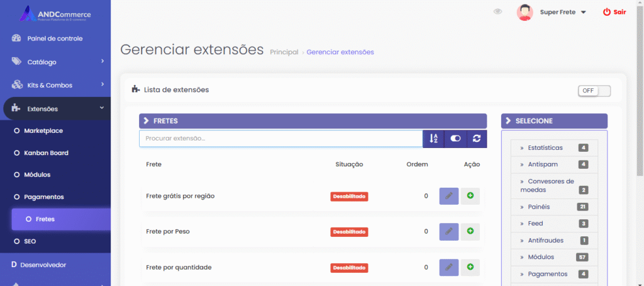Image resolution: width=644 pixels, height=286 pixels.
Task: Click Desabilitado badge for Frete grátis por região
Action: tap(349, 197)
